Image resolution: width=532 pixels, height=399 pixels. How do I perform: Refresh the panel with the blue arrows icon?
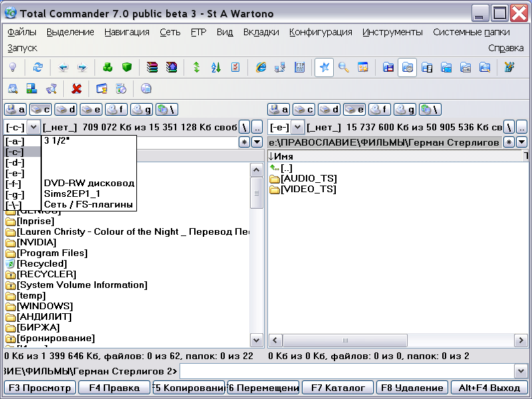click(37, 67)
